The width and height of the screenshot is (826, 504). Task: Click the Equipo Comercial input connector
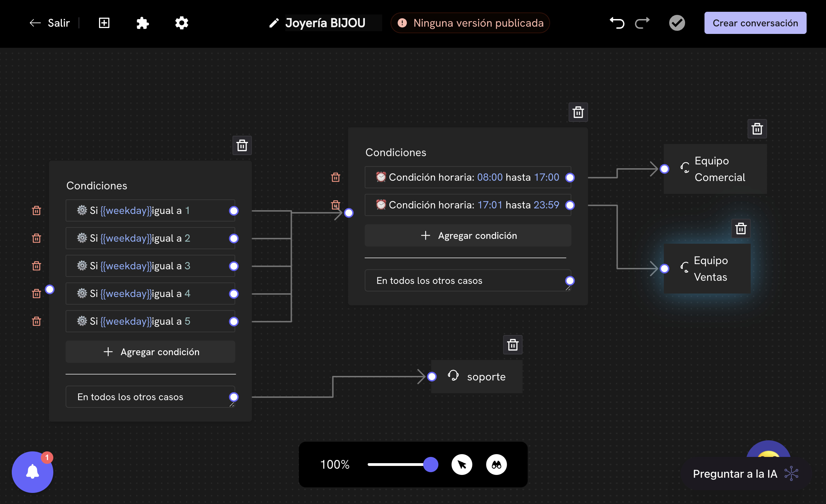664,169
